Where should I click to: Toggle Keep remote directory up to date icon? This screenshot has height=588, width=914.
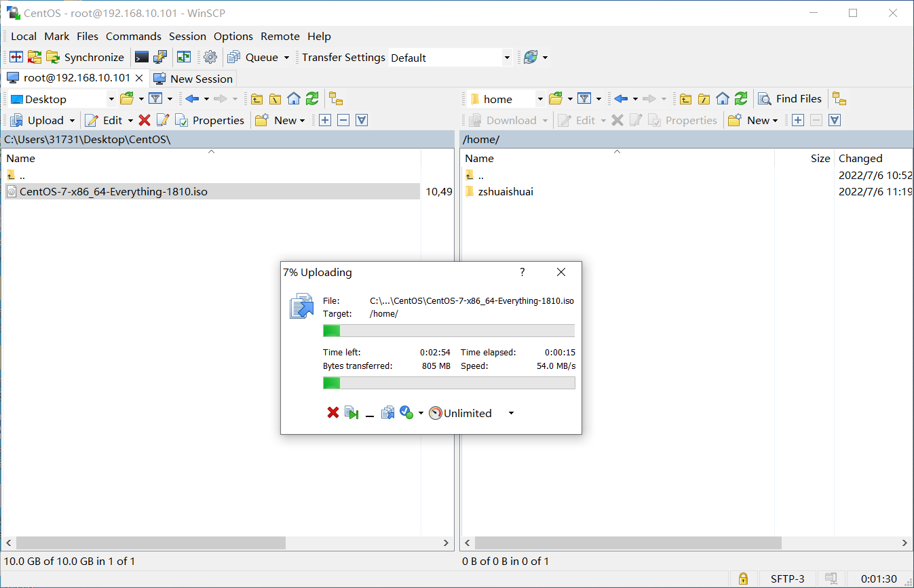coord(184,57)
